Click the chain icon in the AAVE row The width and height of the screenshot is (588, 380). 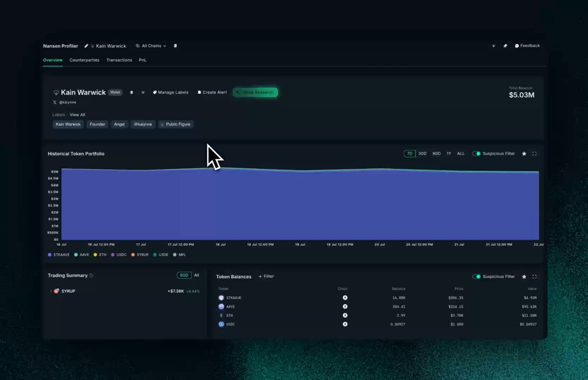[x=345, y=307]
